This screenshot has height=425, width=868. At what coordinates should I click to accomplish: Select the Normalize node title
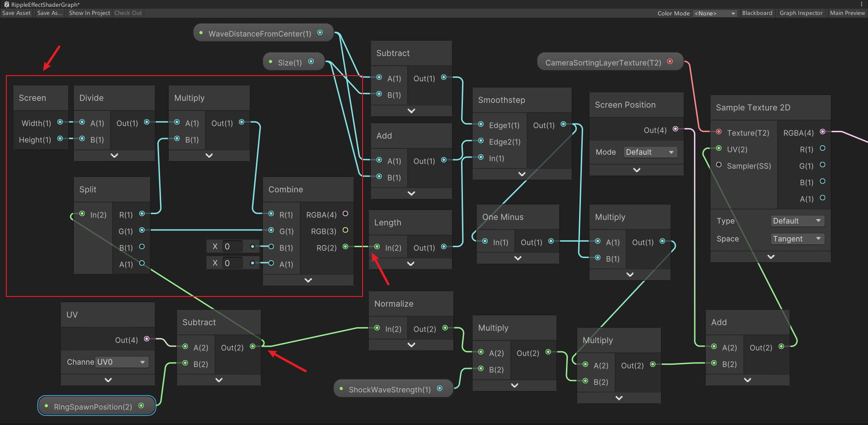[394, 304]
